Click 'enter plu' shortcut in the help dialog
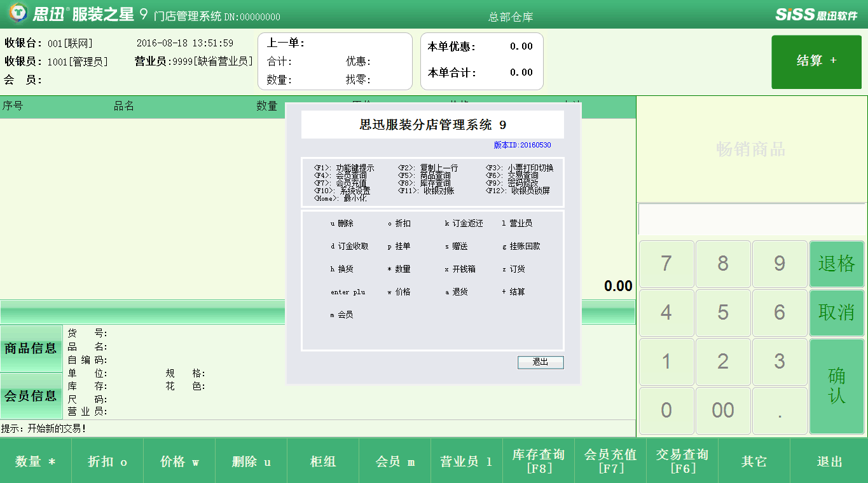The height and width of the screenshot is (483, 868). (x=348, y=292)
